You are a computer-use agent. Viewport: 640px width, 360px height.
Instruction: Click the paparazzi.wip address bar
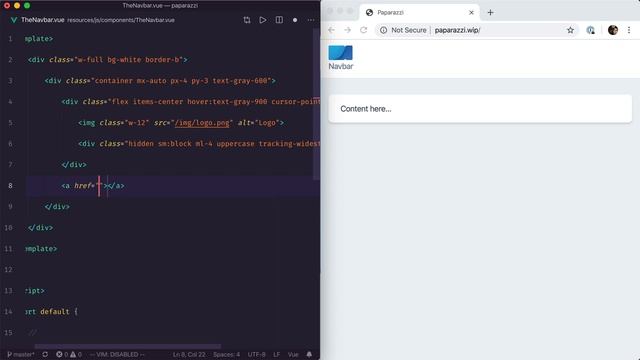pyautogui.click(x=477, y=30)
